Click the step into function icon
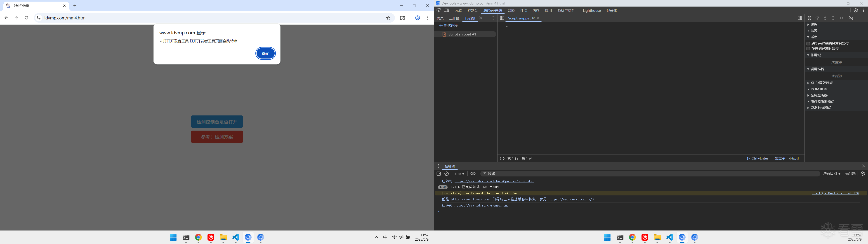868x244 pixels. [x=825, y=18]
